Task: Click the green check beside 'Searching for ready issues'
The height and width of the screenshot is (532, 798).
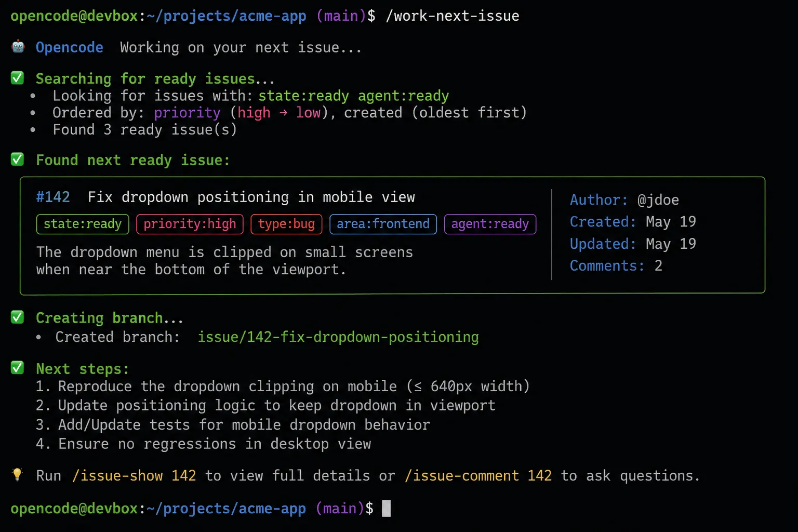Action: click(x=18, y=78)
